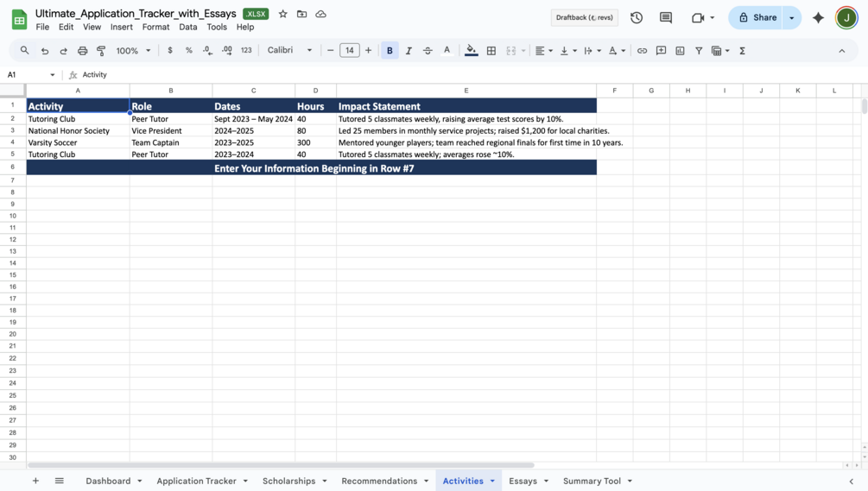The height and width of the screenshot is (491, 868).
Task: Collapse the toolbar with the chevron
Action: [x=841, y=50]
